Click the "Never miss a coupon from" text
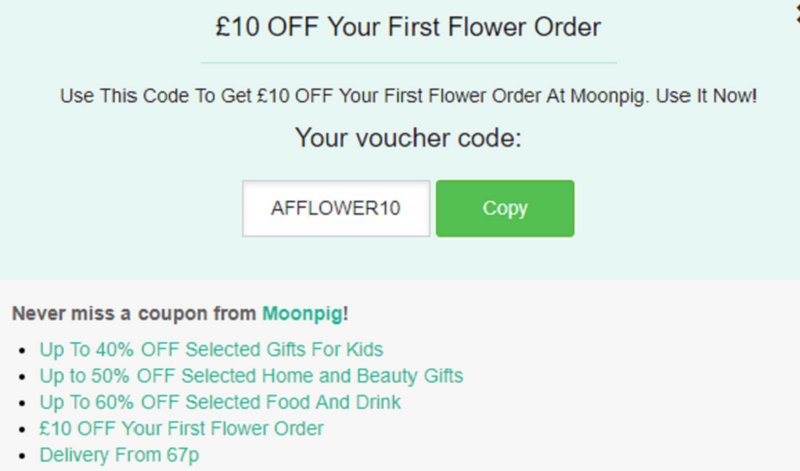Screen dimensions: 800x471 (136, 313)
